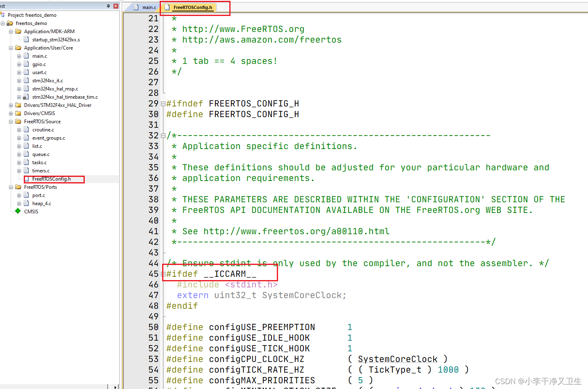The image size is (588, 389).
Task: Click on configUSE_PREEMPTION define
Action: [262, 327]
